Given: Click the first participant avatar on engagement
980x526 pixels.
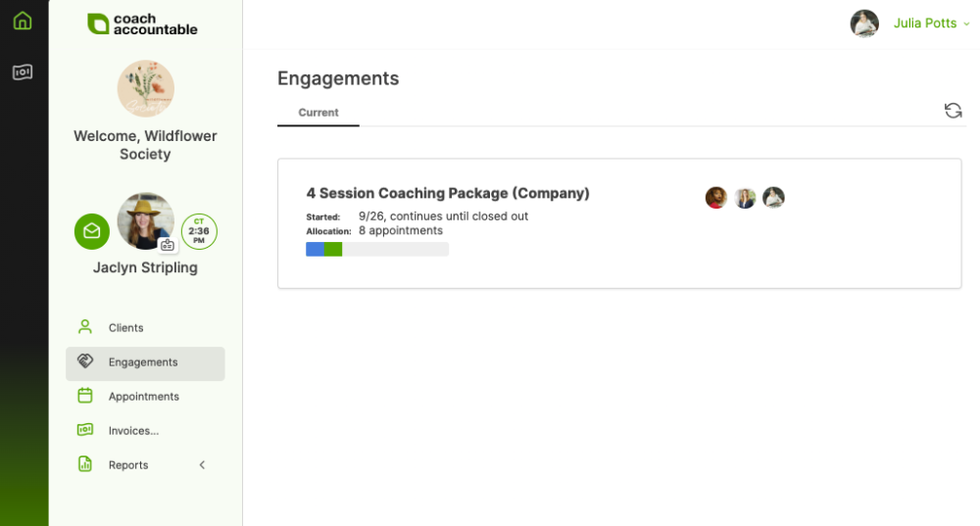Looking at the screenshot, I should [x=716, y=198].
